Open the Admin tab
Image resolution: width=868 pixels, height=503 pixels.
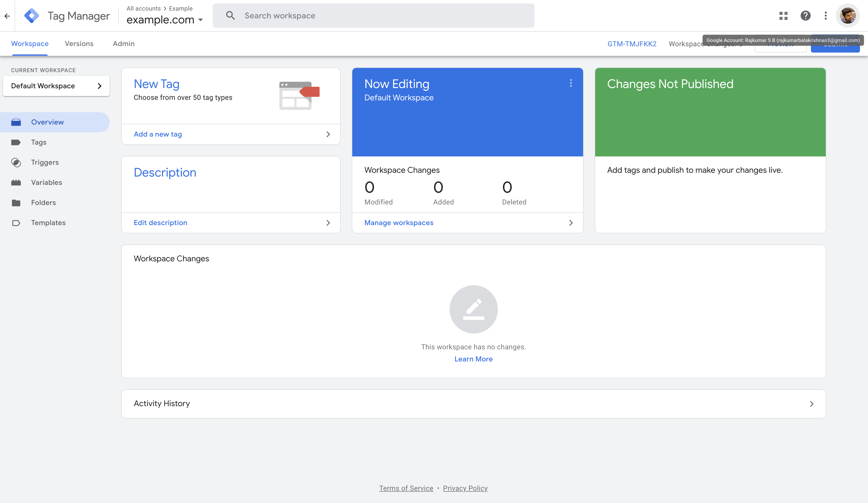(123, 44)
